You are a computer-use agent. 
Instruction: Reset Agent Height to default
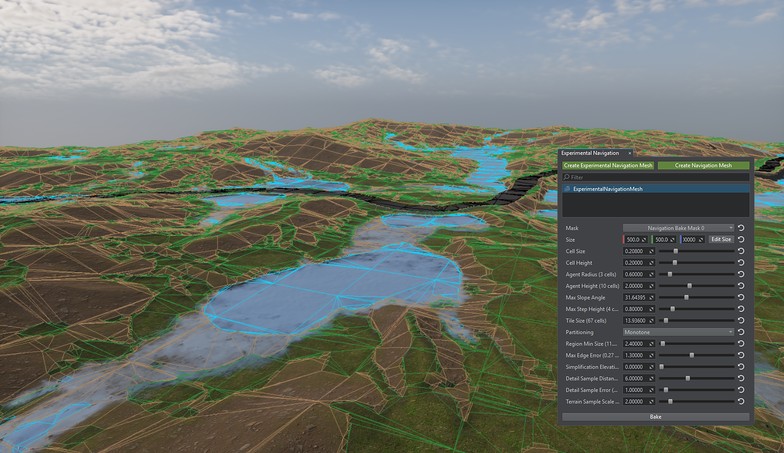pyautogui.click(x=741, y=286)
